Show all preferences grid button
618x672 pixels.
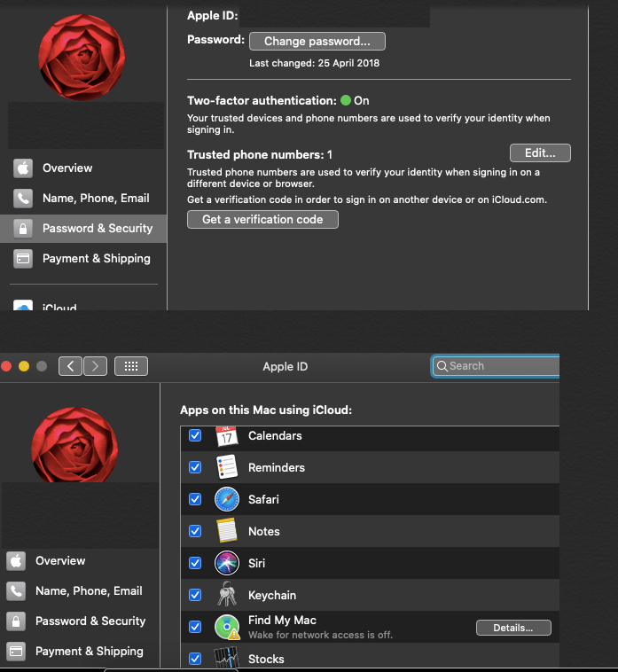(131, 366)
